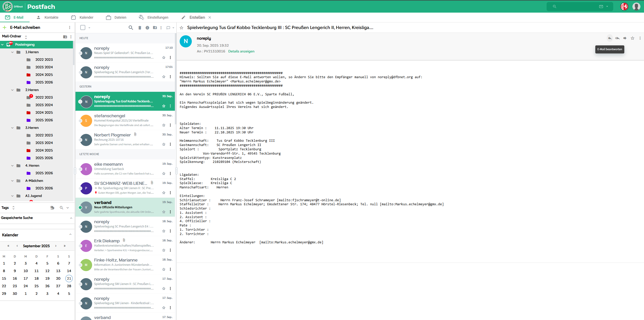Collapse the Kalender panel
Image resolution: width=644 pixels, height=320 pixels.
(x=70, y=235)
